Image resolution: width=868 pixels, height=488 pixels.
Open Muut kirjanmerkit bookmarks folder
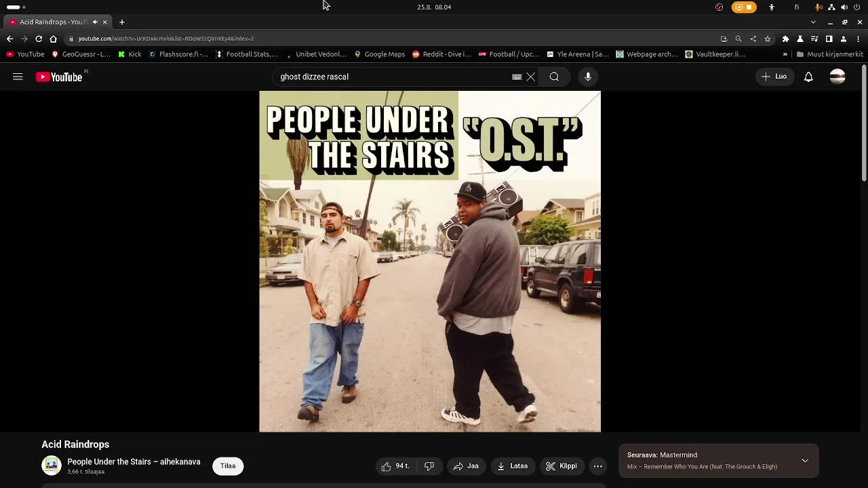[x=830, y=54]
